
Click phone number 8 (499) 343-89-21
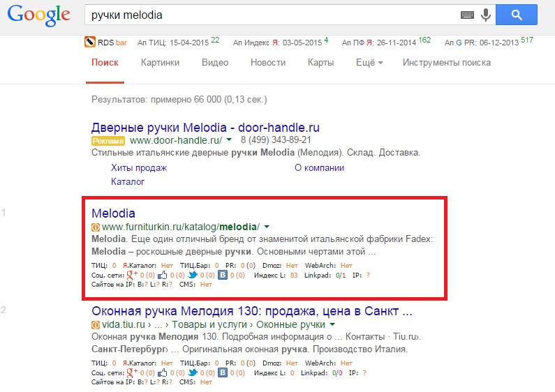tap(276, 140)
